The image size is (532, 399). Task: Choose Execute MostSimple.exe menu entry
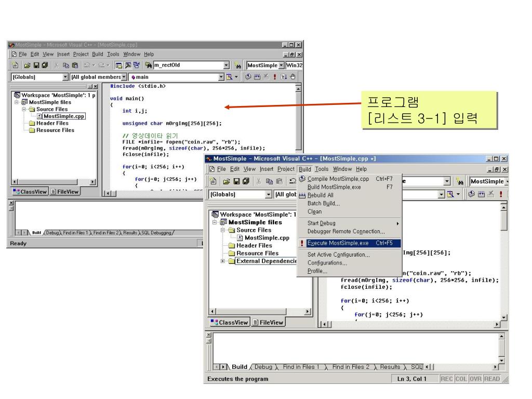pos(350,243)
